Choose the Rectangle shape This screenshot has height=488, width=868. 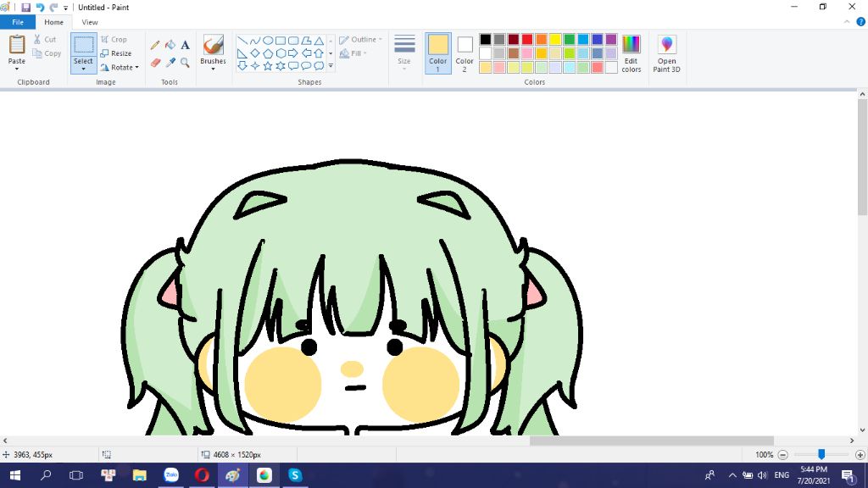click(x=281, y=41)
